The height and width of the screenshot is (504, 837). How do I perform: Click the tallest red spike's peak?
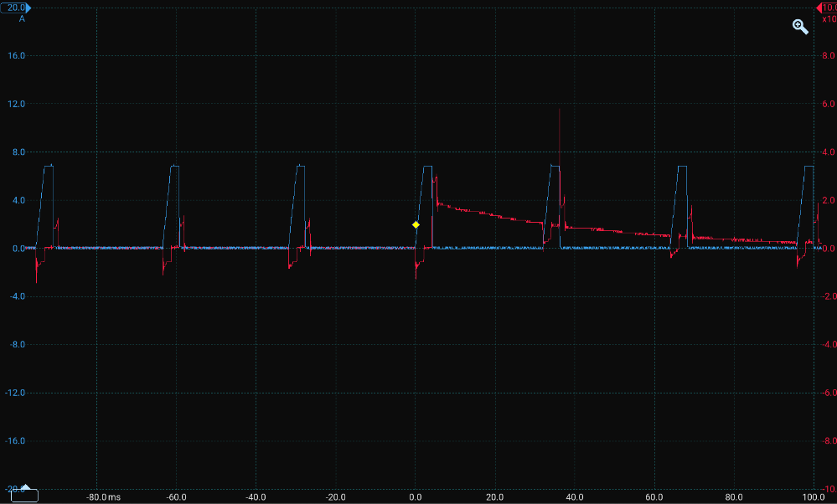559,110
